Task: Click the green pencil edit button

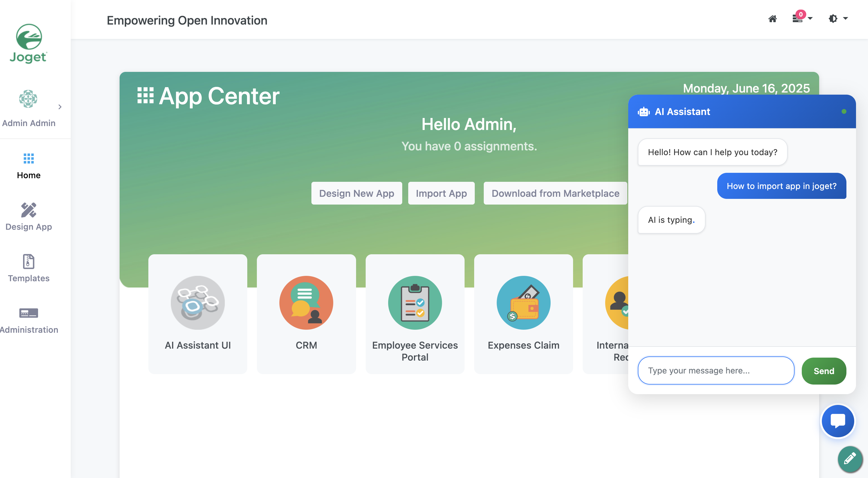Action: pos(849,459)
